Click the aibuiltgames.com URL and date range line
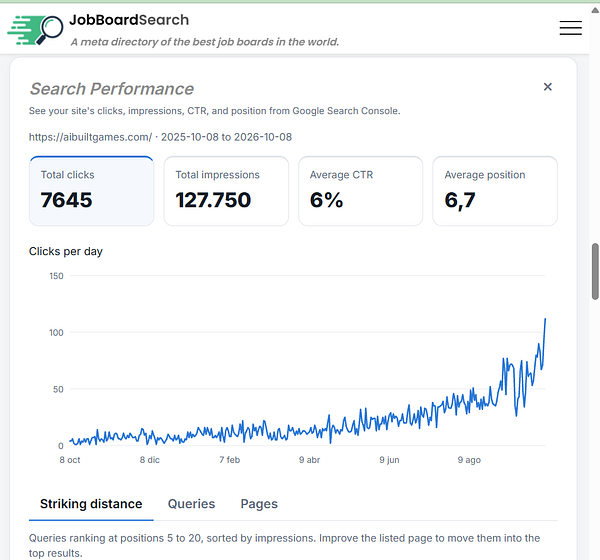 pos(160,137)
